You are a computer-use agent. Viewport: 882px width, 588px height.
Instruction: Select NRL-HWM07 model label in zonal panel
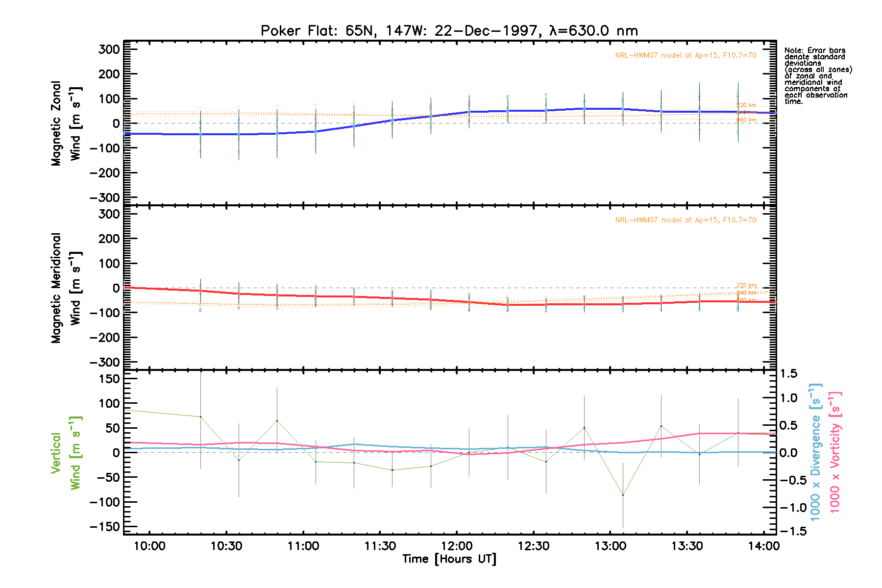[686, 55]
